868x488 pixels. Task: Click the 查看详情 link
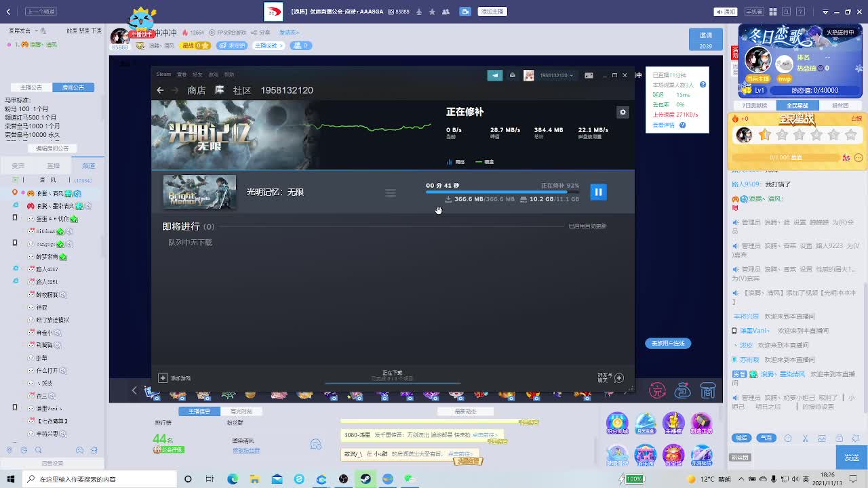(663, 125)
